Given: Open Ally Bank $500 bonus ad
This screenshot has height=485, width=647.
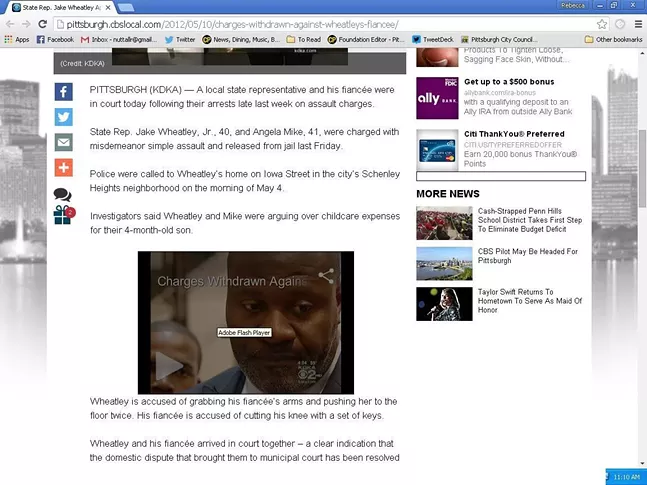Looking at the screenshot, I should 509,82.
